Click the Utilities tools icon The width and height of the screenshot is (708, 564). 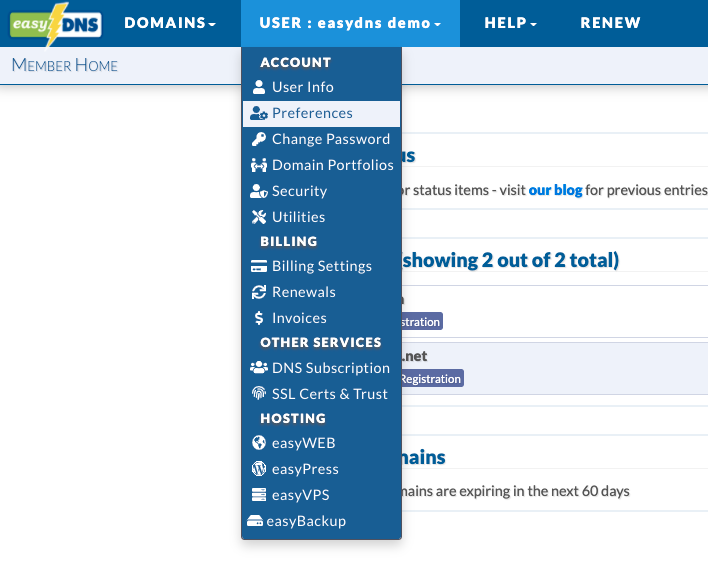coord(259,217)
